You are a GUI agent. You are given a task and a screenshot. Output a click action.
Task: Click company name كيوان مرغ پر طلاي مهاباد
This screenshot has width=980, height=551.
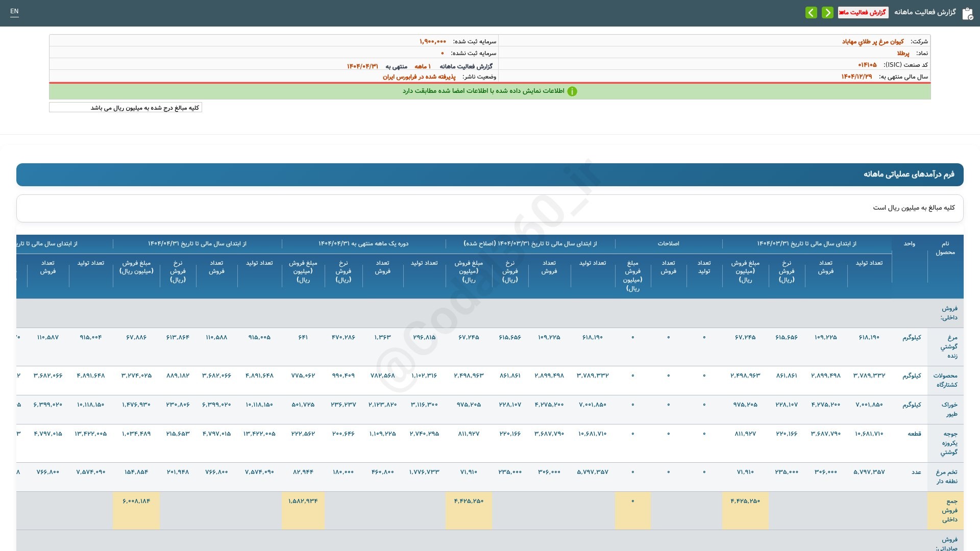point(873,41)
